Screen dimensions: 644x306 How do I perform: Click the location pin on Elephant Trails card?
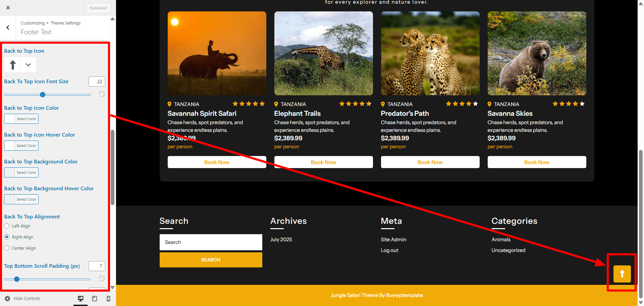pyautogui.click(x=276, y=104)
